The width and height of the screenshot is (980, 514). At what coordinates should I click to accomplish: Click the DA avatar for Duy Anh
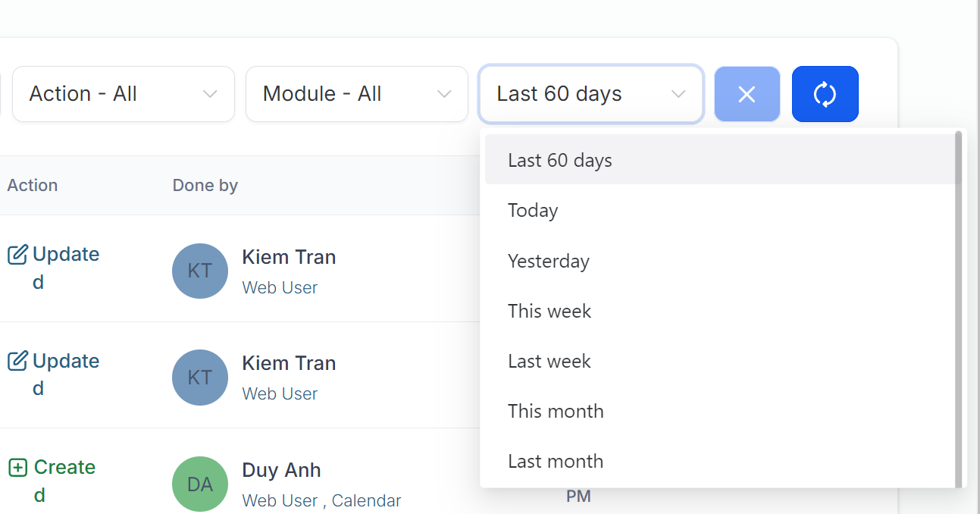click(x=200, y=484)
